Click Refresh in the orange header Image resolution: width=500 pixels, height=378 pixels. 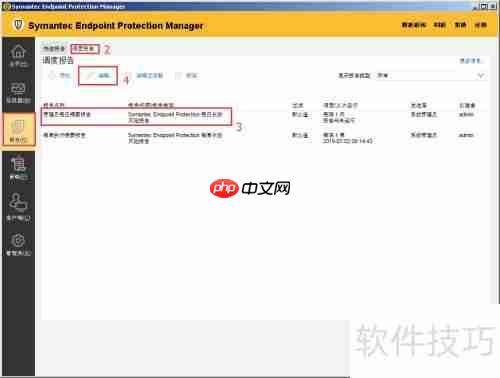(x=439, y=25)
